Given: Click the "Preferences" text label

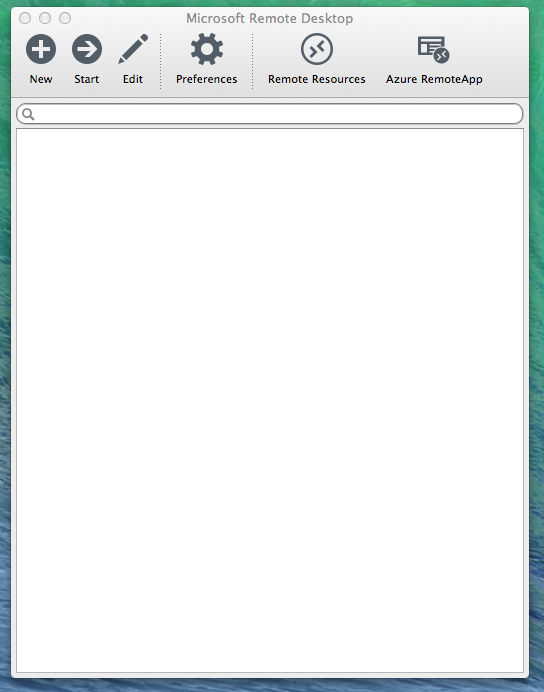Looking at the screenshot, I should pos(206,79).
